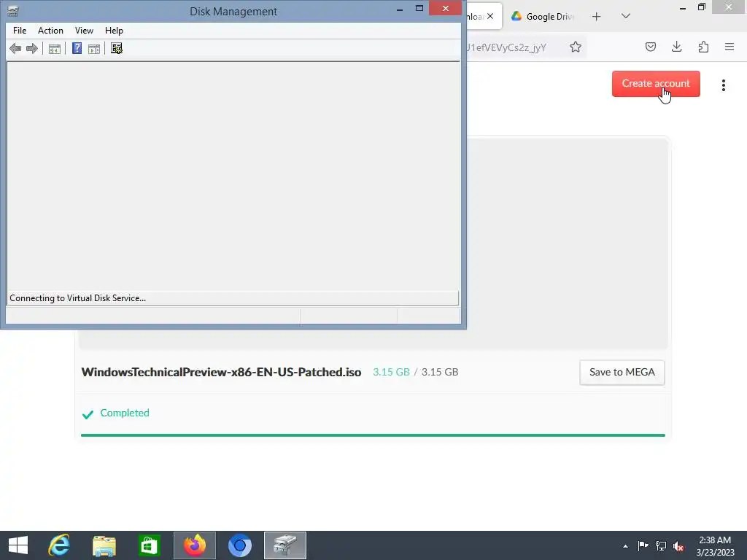The image size is (747, 560).
Task: Close the Disk Management window
Action: [446, 9]
